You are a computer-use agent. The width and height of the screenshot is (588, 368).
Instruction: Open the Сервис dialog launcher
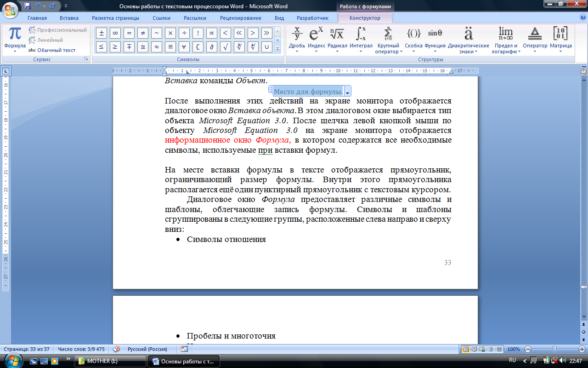tap(85, 60)
